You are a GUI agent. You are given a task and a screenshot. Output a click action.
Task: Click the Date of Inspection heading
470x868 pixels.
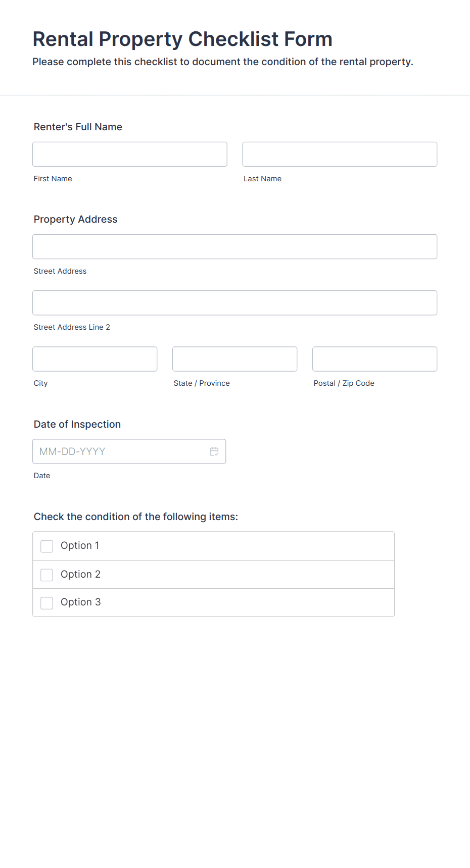77,424
